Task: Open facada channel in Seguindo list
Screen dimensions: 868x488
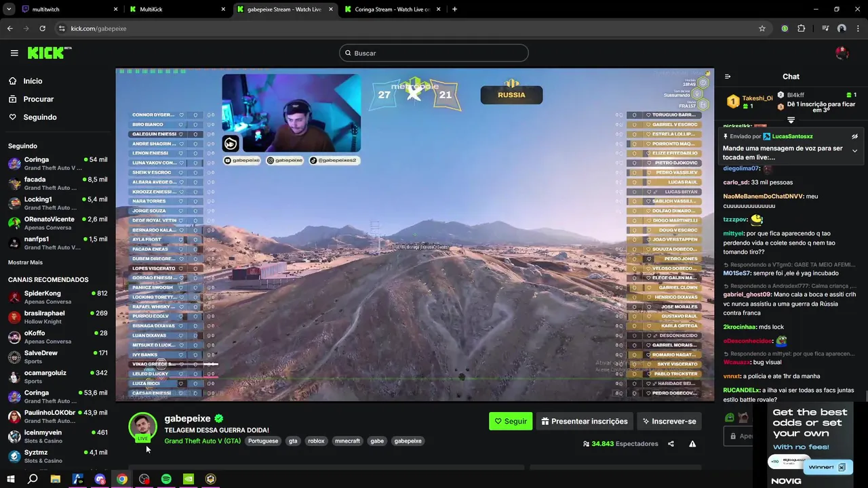Action: click(x=58, y=183)
